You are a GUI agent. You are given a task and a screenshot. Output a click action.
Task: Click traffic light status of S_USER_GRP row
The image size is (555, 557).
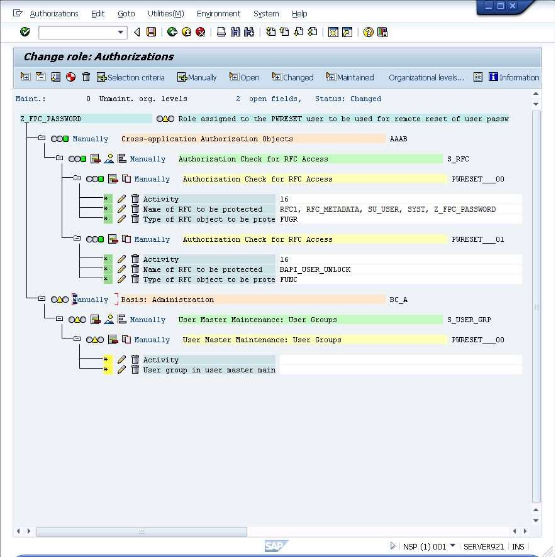(x=77, y=320)
